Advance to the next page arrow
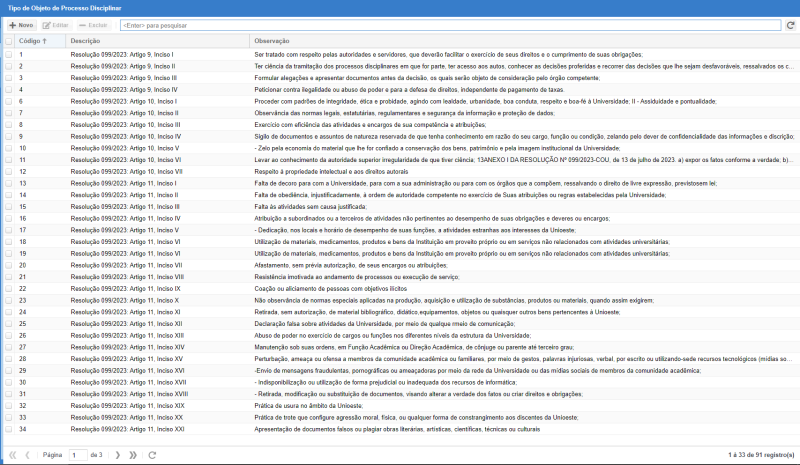 tap(118, 455)
